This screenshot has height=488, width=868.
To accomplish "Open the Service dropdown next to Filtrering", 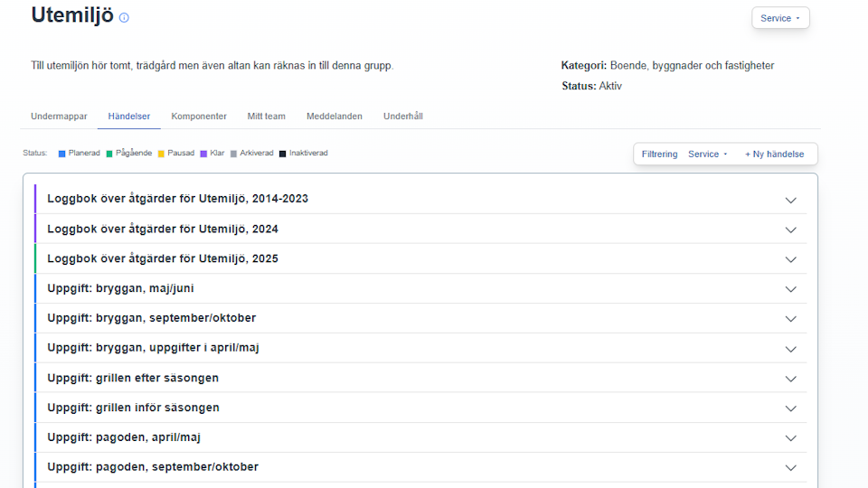I will click(x=707, y=155).
